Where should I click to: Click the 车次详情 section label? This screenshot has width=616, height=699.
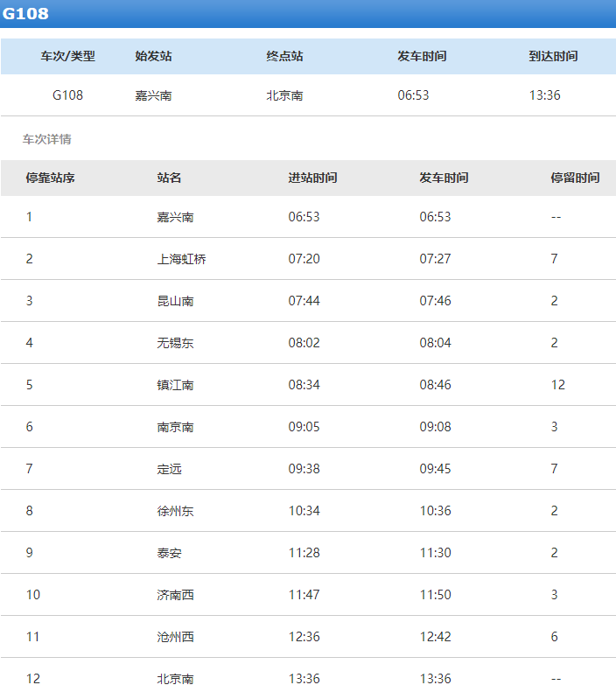click(x=46, y=139)
